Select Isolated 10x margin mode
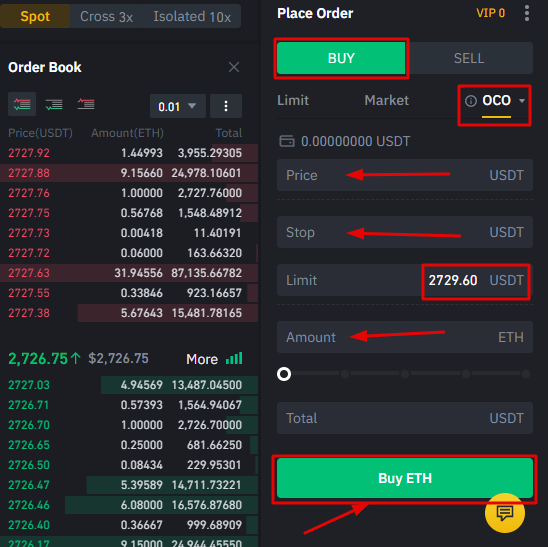 coord(192,16)
